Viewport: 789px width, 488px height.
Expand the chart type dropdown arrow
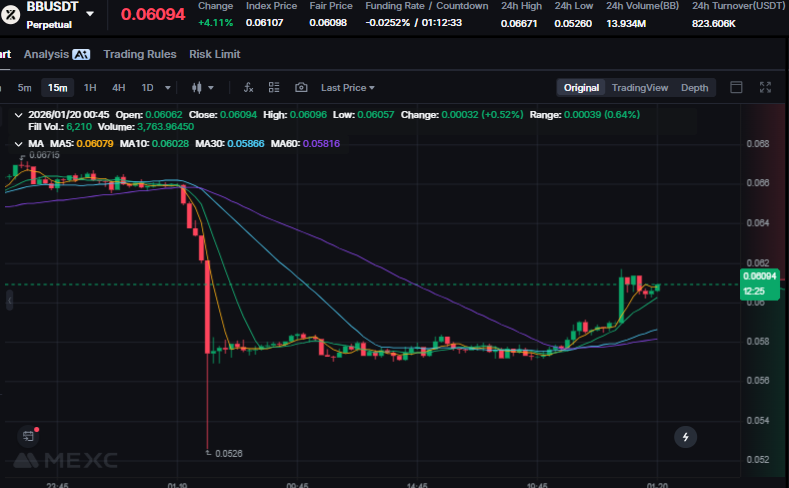[x=211, y=88]
